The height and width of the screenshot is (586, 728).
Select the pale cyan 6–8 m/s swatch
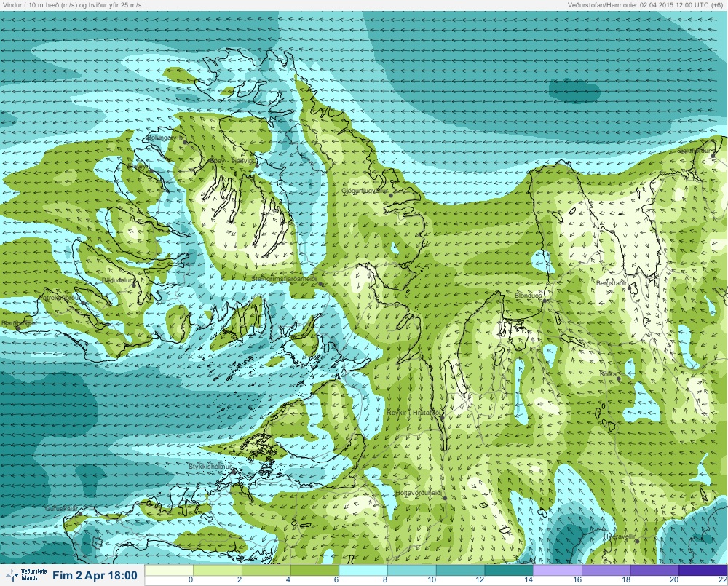(363, 570)
